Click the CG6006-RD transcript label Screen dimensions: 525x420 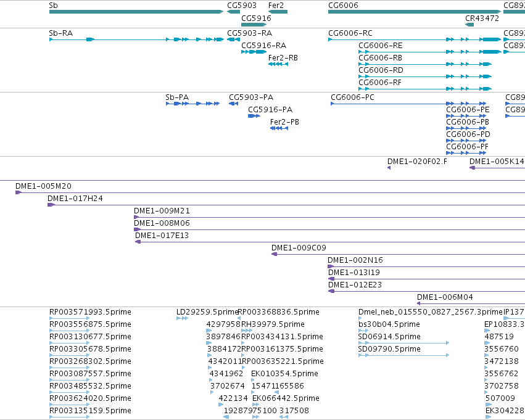(381, 70)
